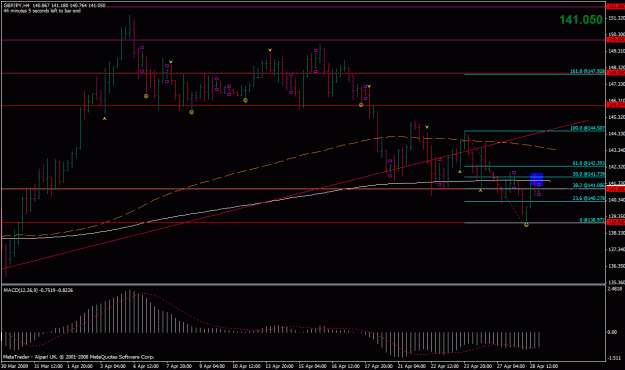The height and width of the screenshot is (370, 625).
Task: Click the 9 Apr 04:00 time label
Action: point(212,366)
